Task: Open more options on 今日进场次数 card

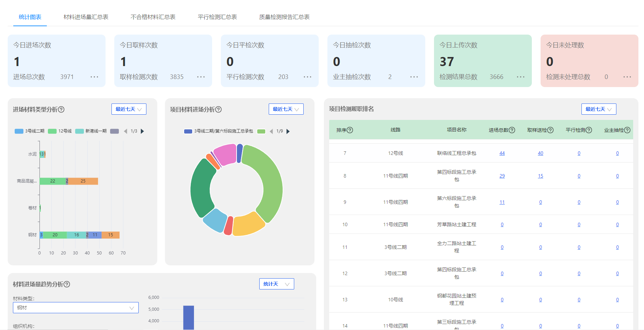Action: [x=94, y=77]
